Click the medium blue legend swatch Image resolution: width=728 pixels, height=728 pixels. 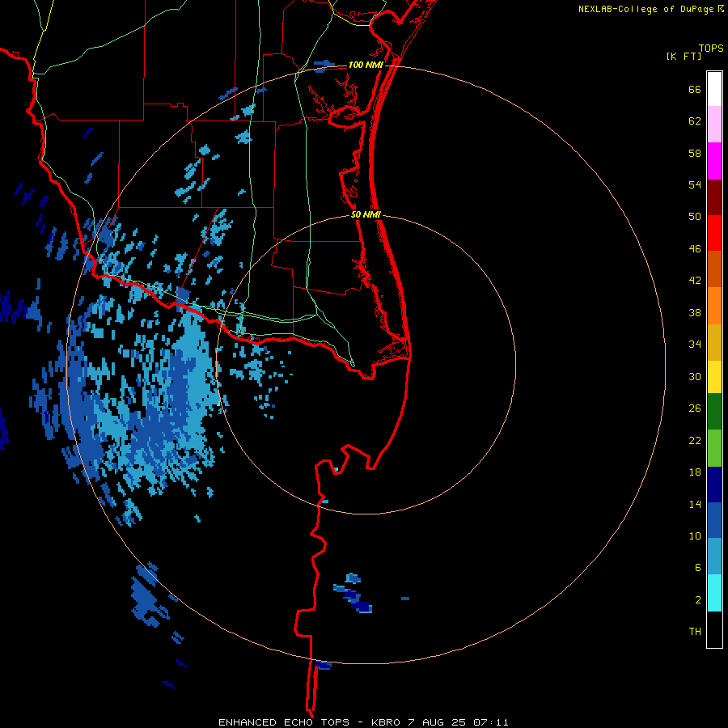[x=714, y=520]
